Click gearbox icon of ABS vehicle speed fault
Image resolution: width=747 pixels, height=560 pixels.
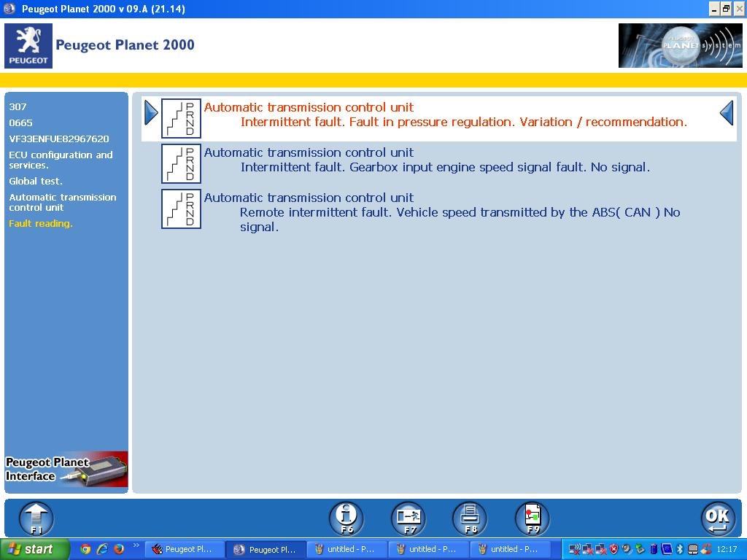pos(181,209)
